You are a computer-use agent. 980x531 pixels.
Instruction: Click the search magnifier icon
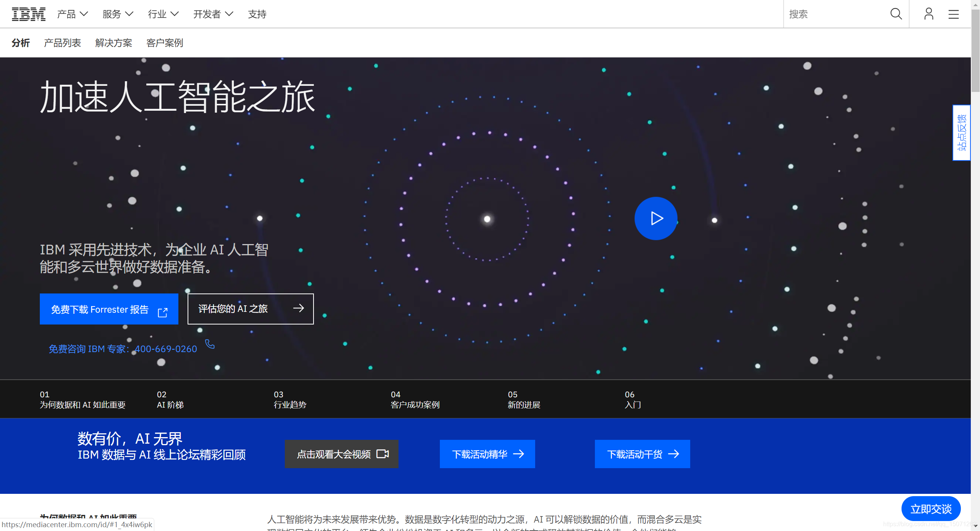[896, 14]
